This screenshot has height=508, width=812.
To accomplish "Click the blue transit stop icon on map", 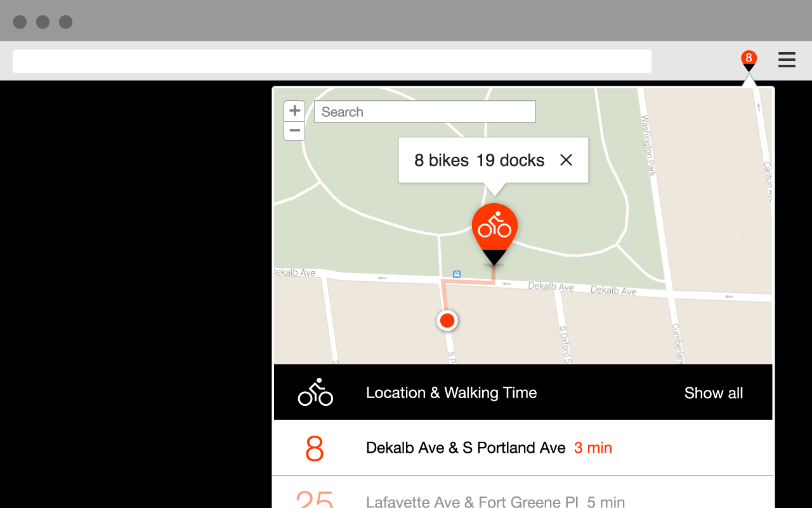I will click(457, 274).
